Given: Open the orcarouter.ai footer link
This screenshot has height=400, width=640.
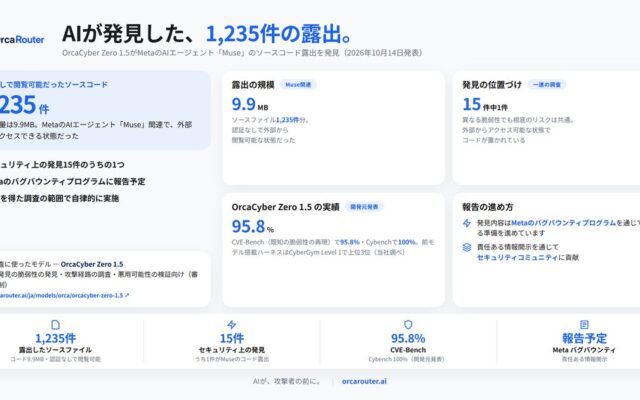Looking at the screenshot, I should 364,381.
